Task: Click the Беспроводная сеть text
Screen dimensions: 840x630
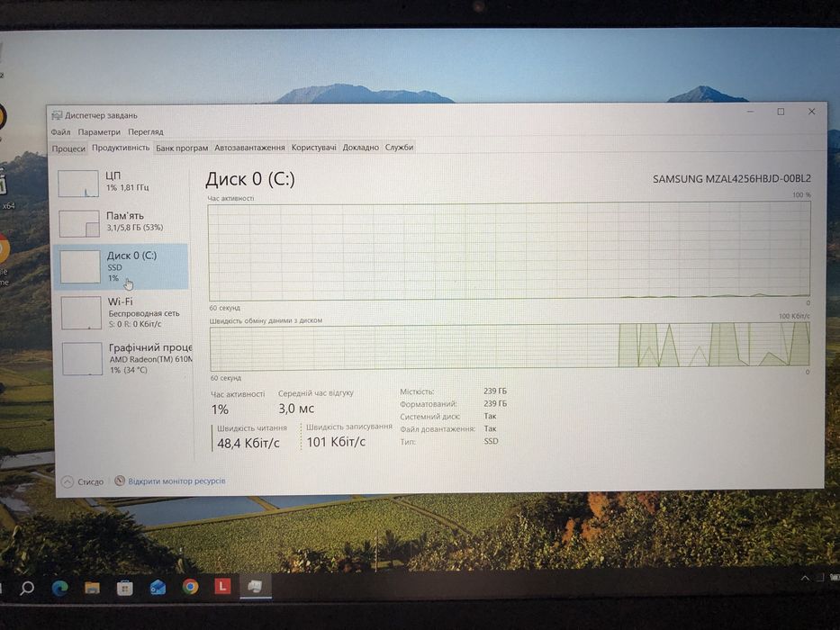Action: 144,313
